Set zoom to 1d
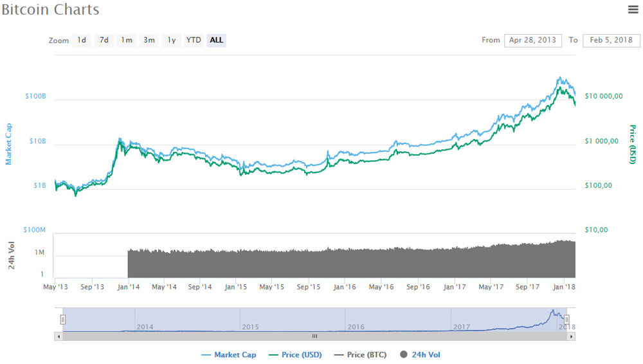 click(x=82, y=41)
